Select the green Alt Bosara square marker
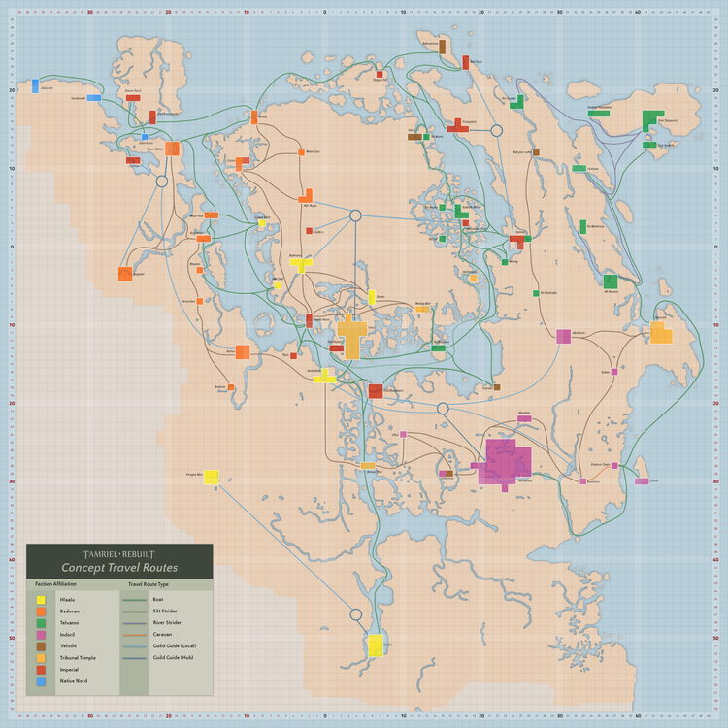The image size is (728, 728). click(611, 281)
